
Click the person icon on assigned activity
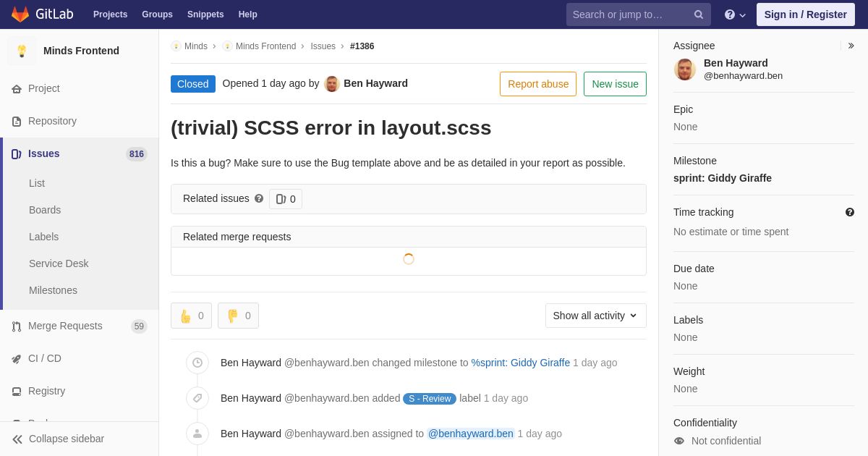point(197,434)
